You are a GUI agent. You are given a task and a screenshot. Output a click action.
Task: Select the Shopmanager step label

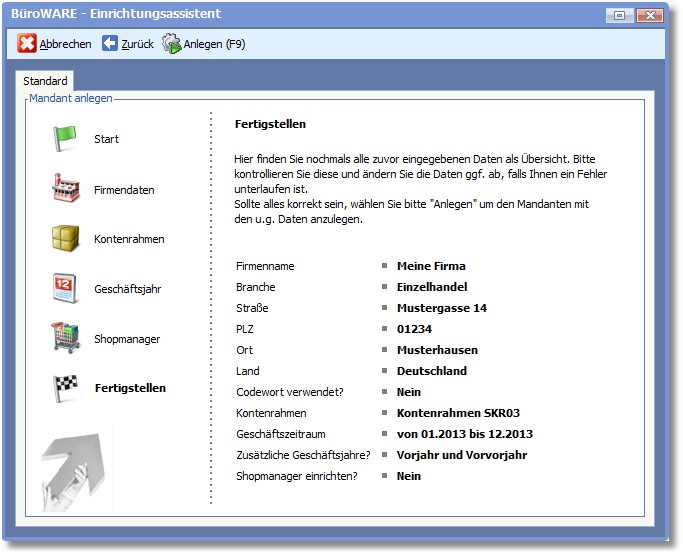[x=127, y=339]
